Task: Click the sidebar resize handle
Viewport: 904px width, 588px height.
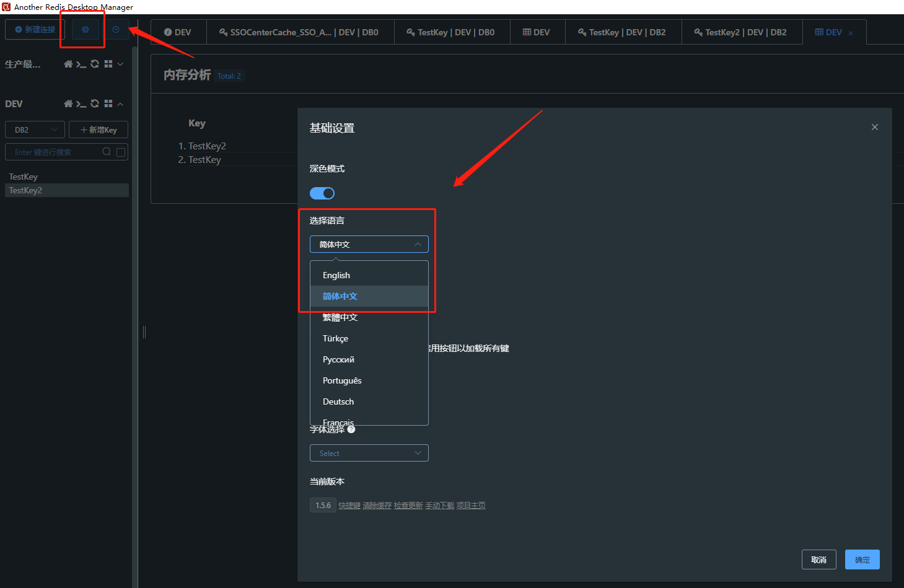Action: tap(144, 332)
